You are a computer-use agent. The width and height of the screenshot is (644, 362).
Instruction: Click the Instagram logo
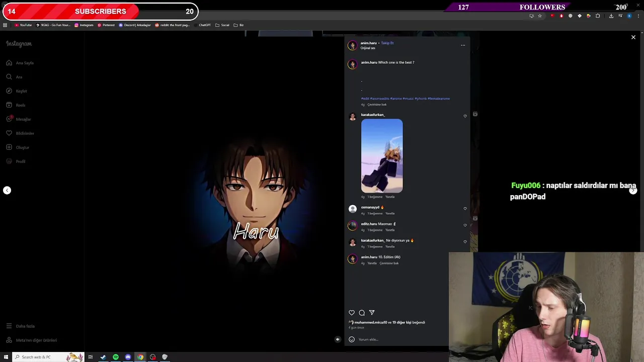tap(19, 44)
